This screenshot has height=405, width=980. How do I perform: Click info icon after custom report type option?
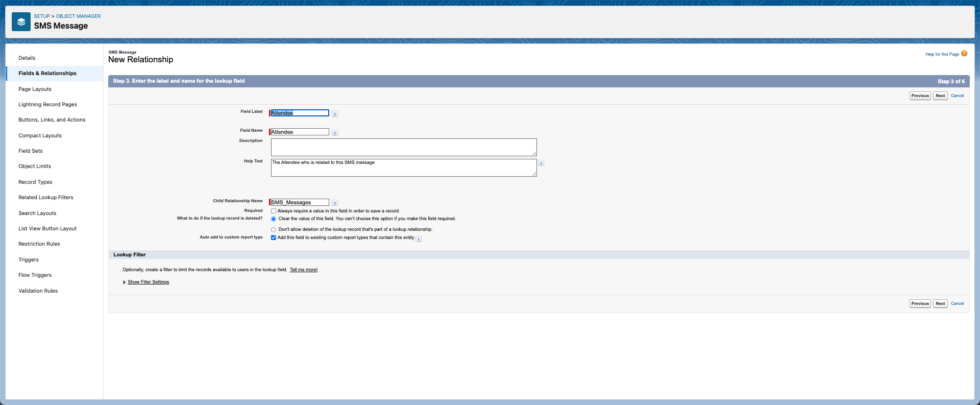pyautogui.click(x=419, y=239)
